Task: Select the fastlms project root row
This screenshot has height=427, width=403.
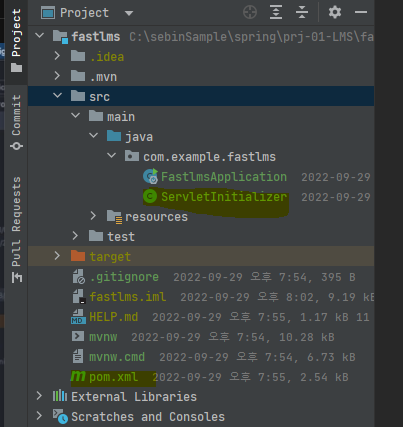Action: (201, 36)
